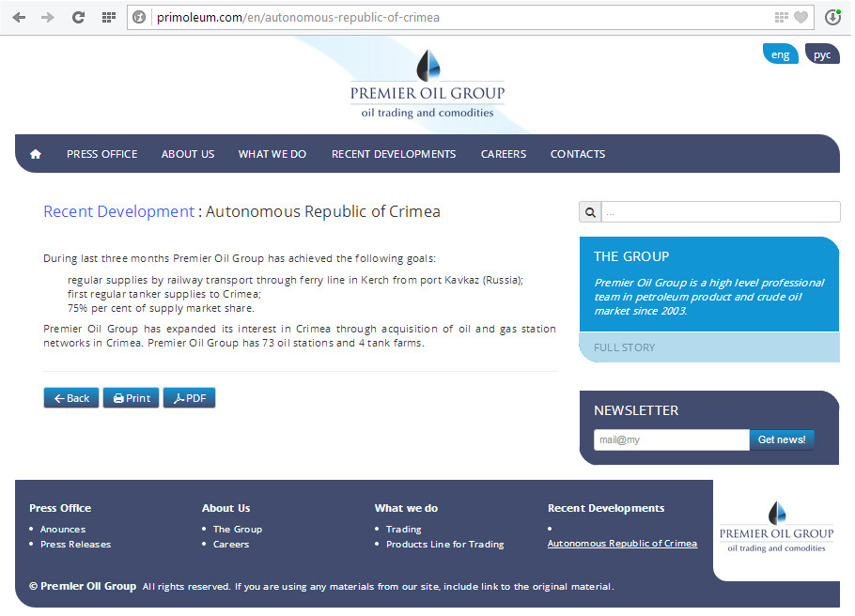This screenshot has height=616, width=855.
Task: Open the PRESS OFFICE menu
Action: [x=102, y=154]
